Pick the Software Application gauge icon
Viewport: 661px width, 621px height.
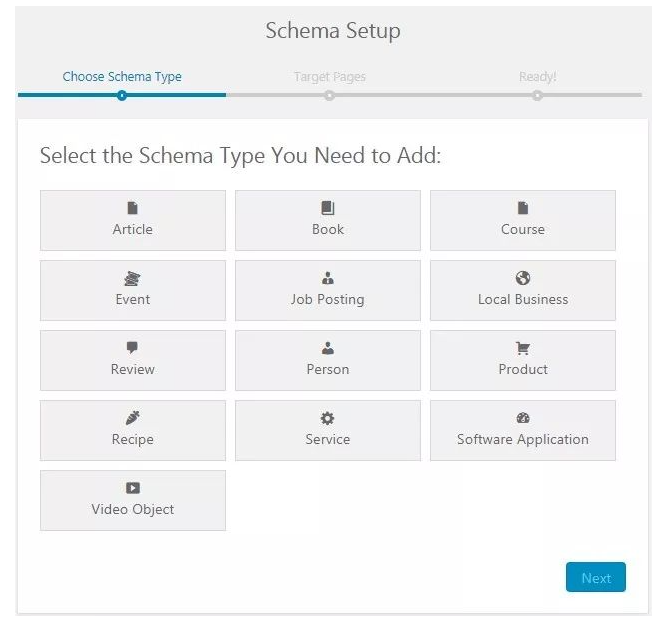click(523, 418)
